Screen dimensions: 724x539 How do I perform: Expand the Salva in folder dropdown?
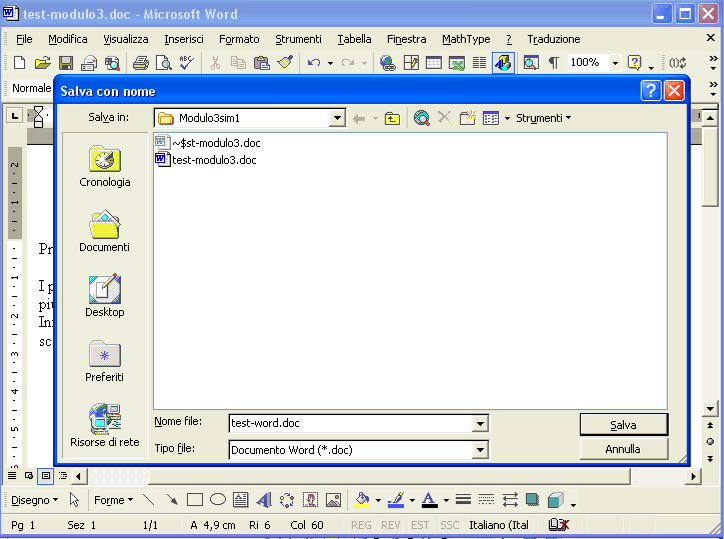pos(338,118)
